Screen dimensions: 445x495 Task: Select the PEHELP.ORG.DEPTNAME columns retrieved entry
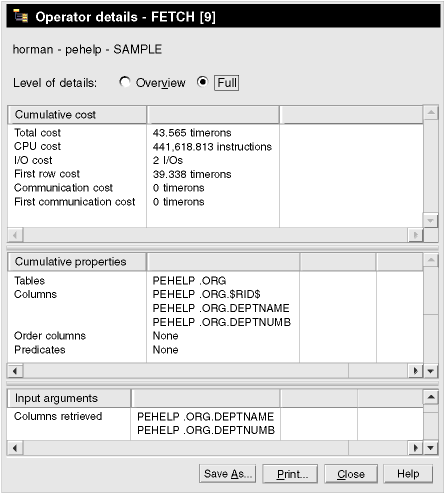(205, 416)
